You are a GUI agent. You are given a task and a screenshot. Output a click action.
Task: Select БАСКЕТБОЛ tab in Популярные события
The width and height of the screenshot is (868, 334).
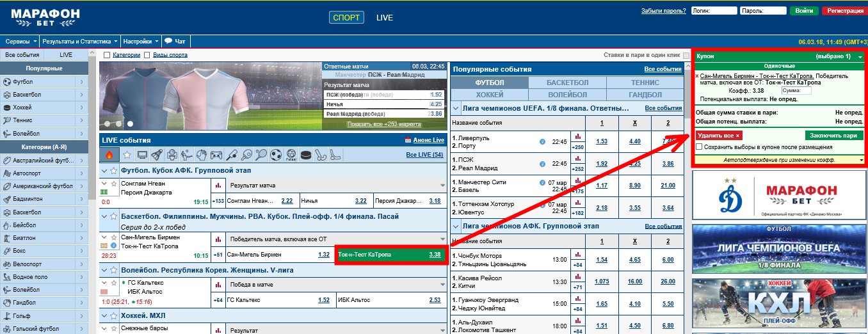[x=567, y=83]
